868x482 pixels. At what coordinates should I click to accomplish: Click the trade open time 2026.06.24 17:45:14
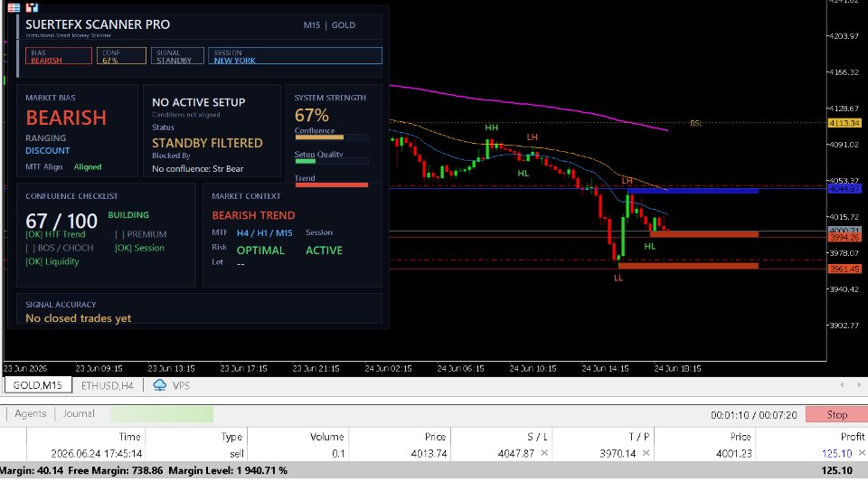(97, 453)
